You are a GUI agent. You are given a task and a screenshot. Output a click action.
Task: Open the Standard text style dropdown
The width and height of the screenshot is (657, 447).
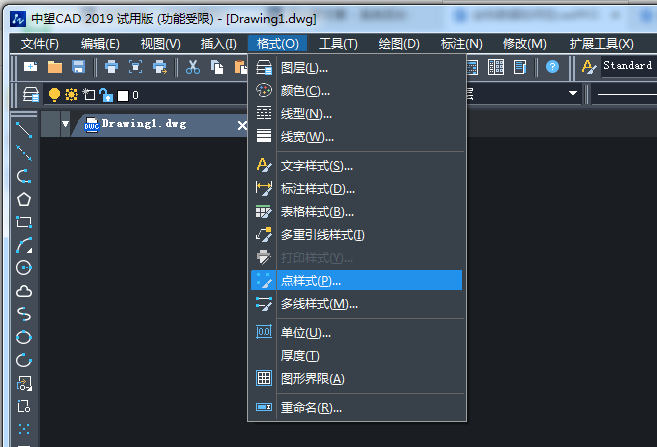628,66
